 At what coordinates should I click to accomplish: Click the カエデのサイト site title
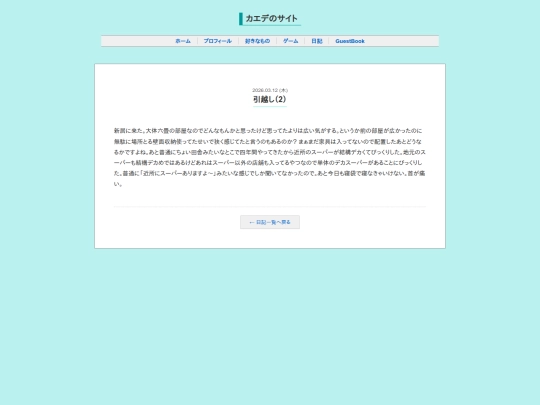coord(271,19)
